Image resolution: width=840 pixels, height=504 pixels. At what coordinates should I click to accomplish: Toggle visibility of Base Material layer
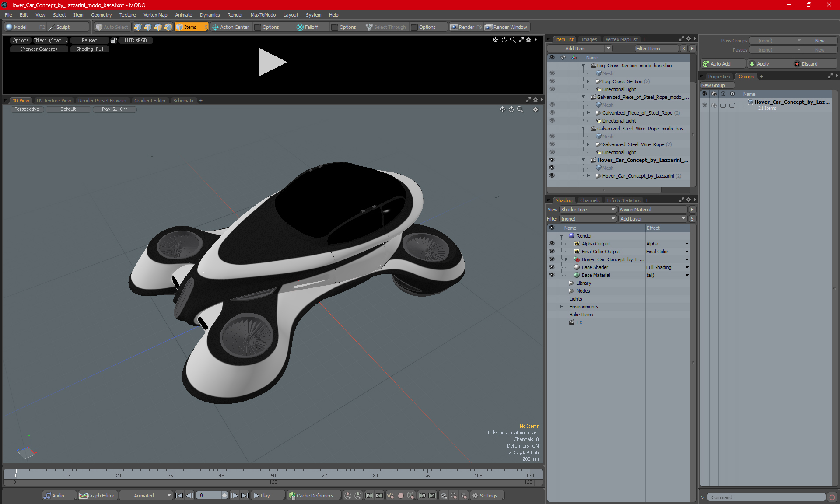pos(552,275)
